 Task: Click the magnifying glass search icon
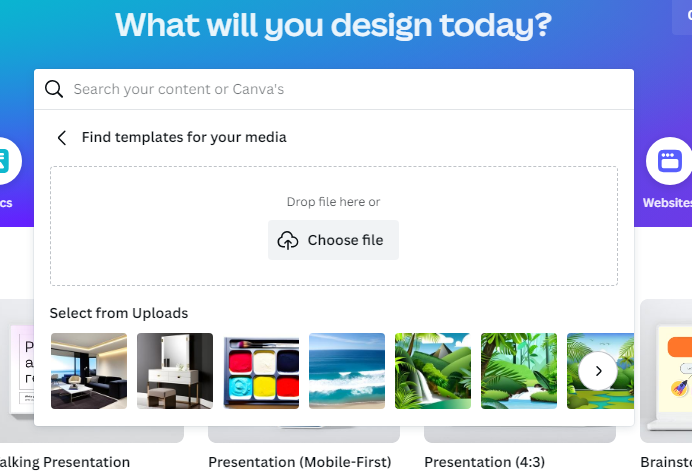pos(54,89)
